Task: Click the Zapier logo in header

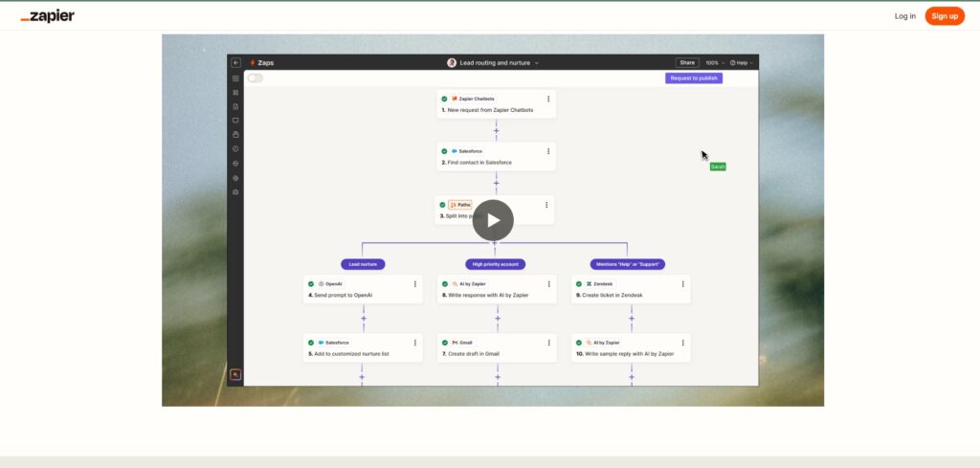Action: coord(48,16)
